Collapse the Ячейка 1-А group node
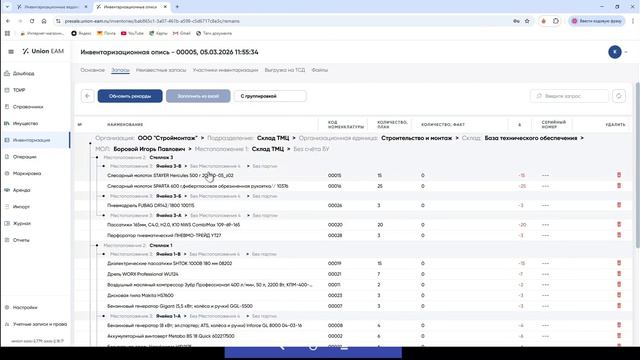This screenshot has height=360, width=640. 104,316
